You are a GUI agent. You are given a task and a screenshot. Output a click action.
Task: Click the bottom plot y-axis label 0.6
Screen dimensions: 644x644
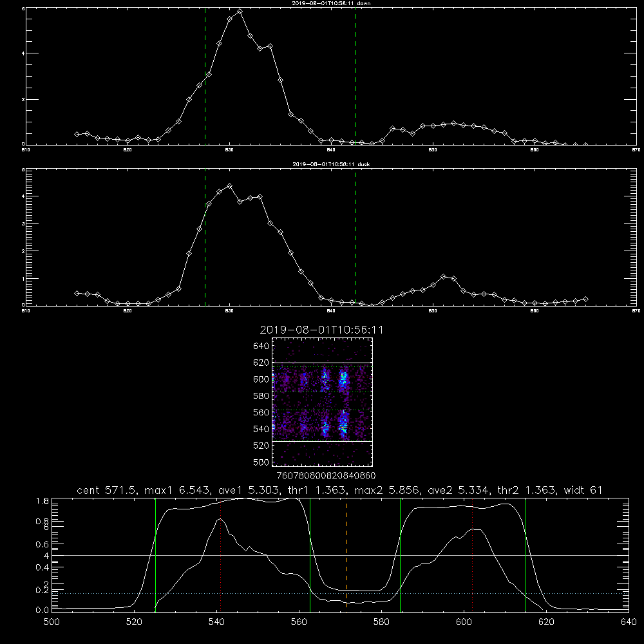(43, 544)
